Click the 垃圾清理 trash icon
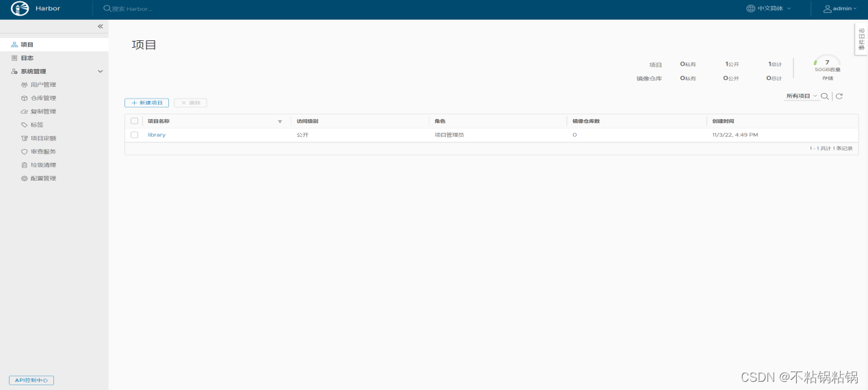868x390 pixels. pyautogui.click(x=25, y=165)
